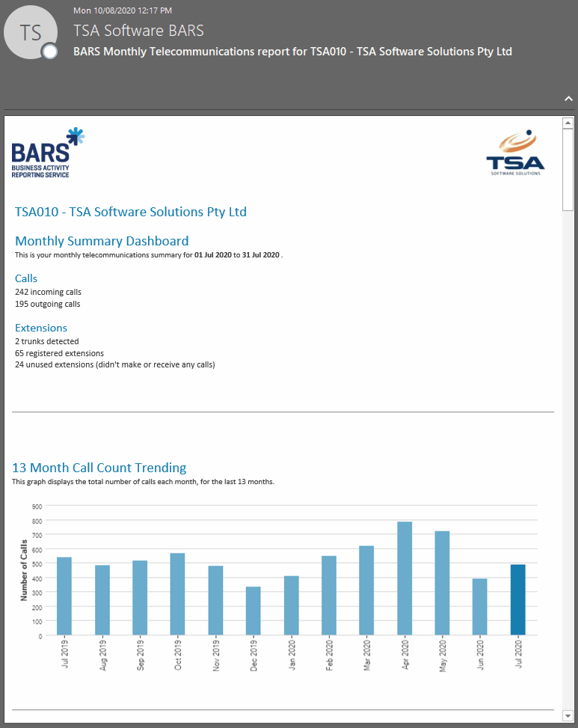Collapse the message header chevron
The width and height of the screenshot is (578, 728).
568,99
